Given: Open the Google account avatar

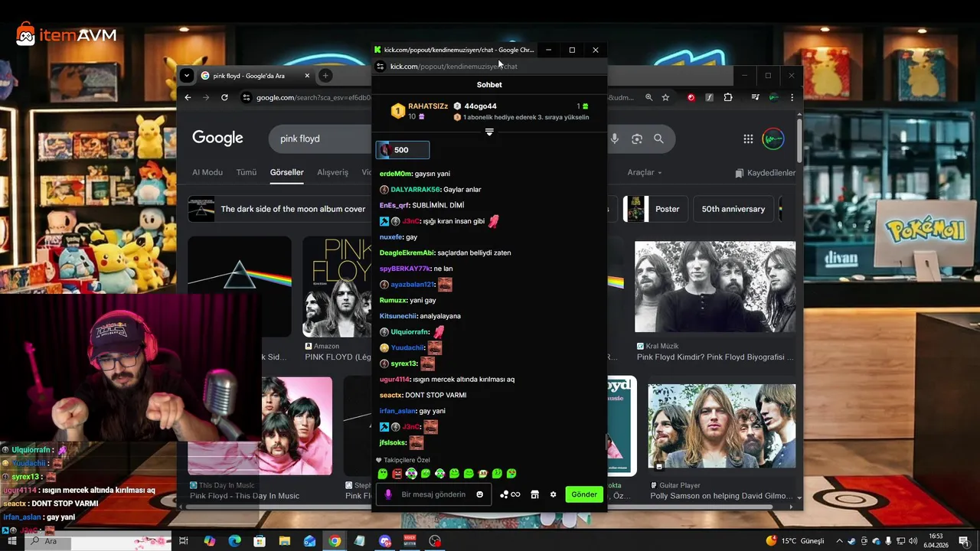Looking at the screenshot, I should tap(773, 139).
